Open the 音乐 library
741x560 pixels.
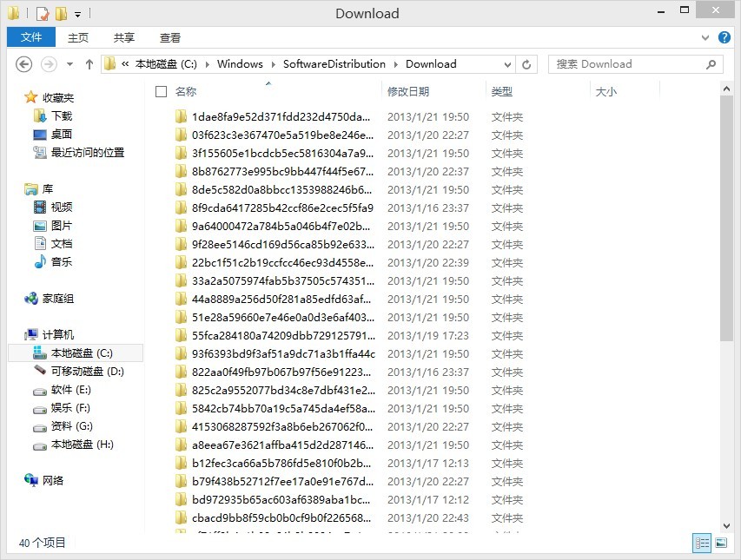(x=62, y=262)
